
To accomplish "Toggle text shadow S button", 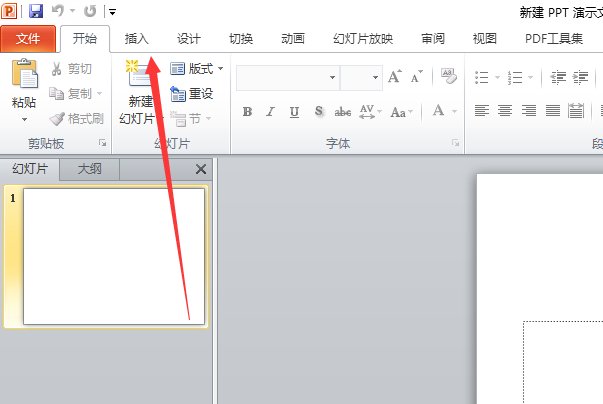I will [x=319, y=112].
